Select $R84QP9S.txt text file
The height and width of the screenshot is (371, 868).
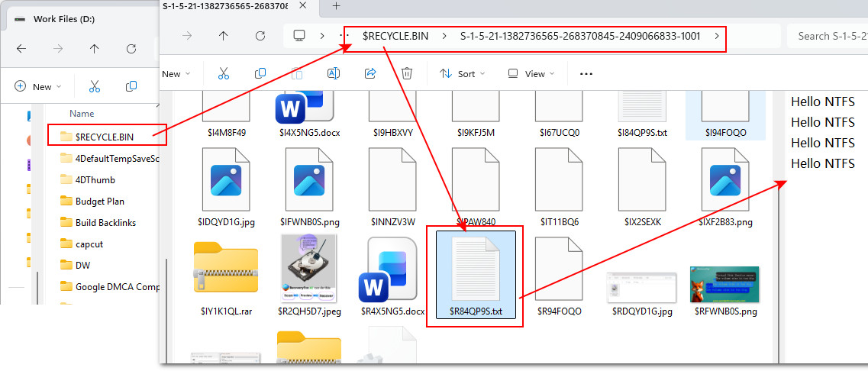pos(476,276)
